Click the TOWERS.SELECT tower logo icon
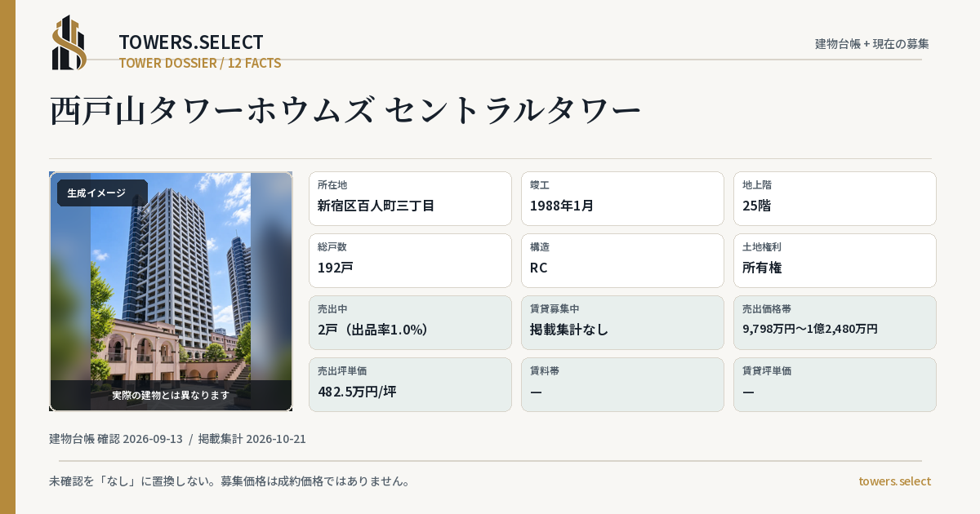This screenshot has height=514, width=980. tap(69, 42)
